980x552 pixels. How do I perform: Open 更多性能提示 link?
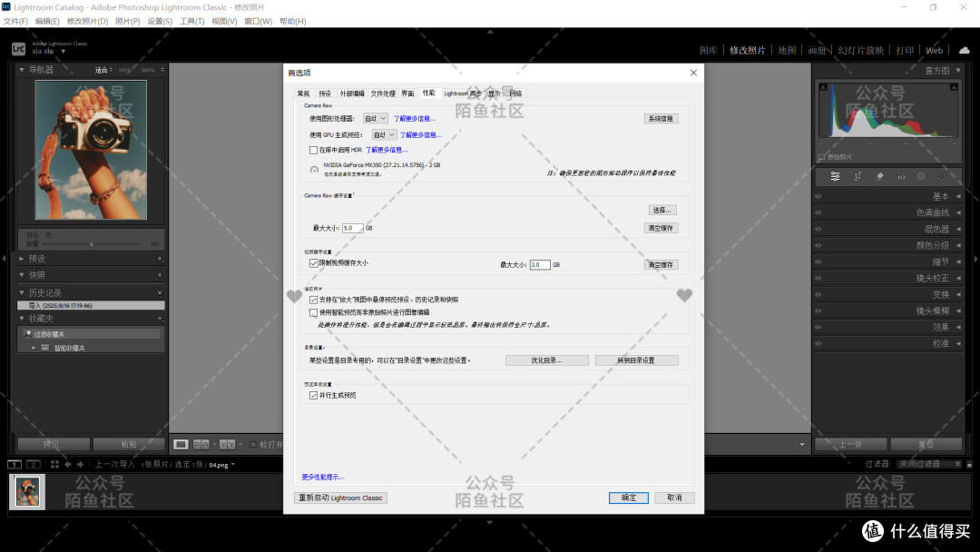pos(322,477)
